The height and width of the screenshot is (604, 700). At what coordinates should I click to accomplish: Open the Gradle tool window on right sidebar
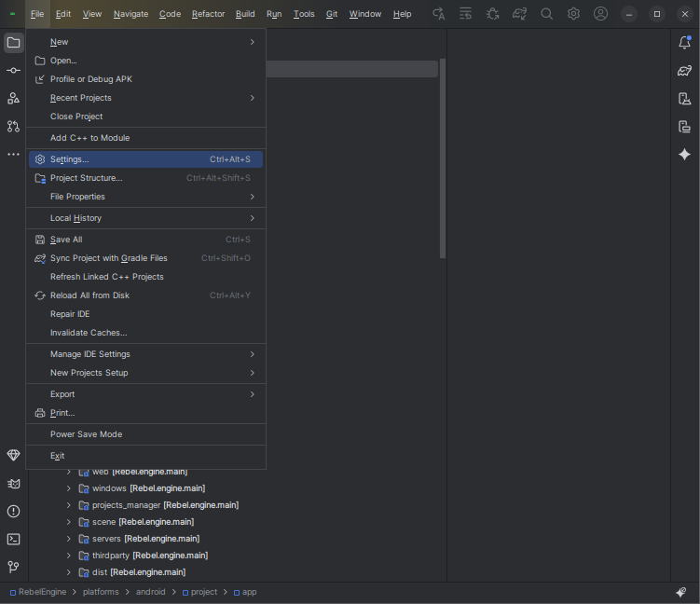click(685, 71)
